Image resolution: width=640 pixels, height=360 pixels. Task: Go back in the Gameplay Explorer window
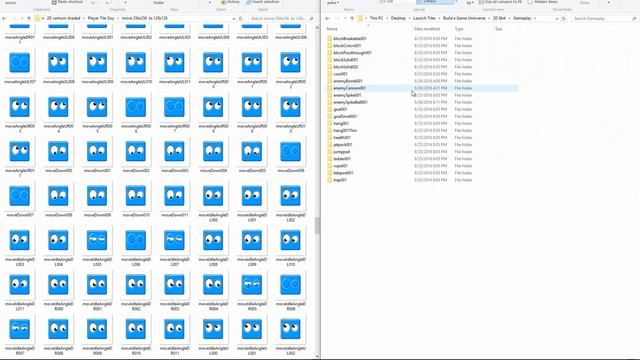pyautogui.click(x=327, y=18)
